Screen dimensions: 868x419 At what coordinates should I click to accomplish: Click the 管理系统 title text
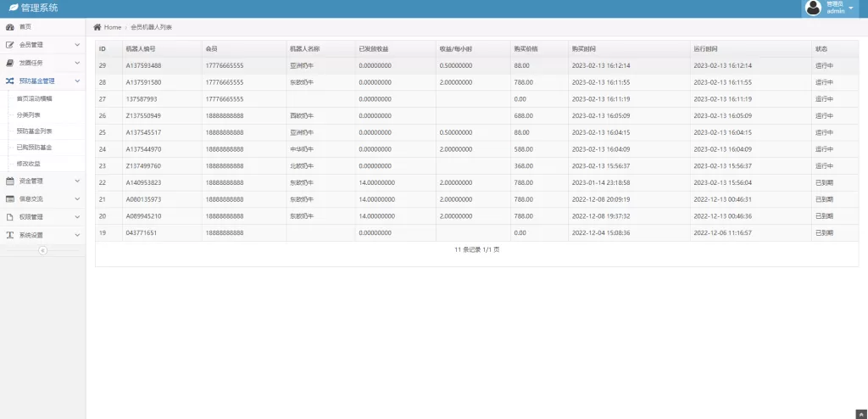click(x=39, y=8)
